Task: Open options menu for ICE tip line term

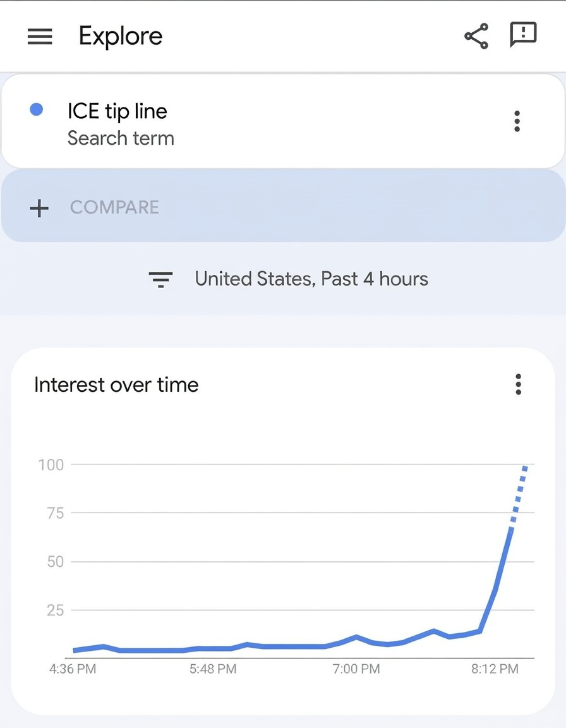Action: pos(517,121)
